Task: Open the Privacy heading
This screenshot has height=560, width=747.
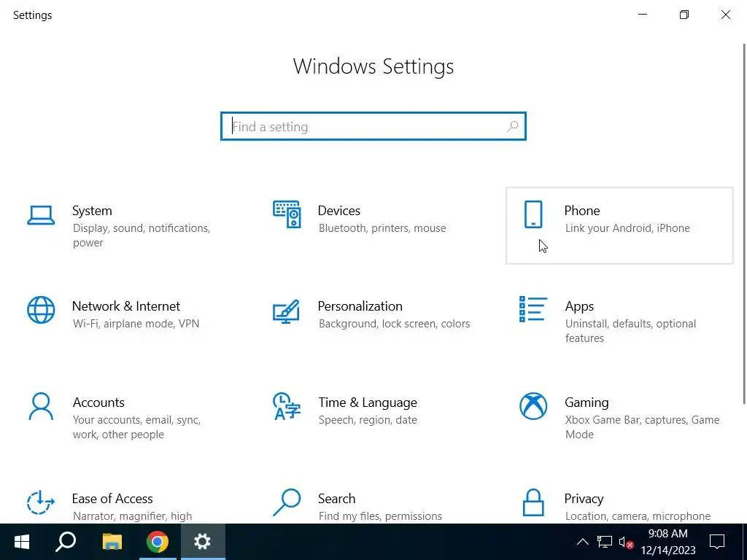Action: coord(584,499)
